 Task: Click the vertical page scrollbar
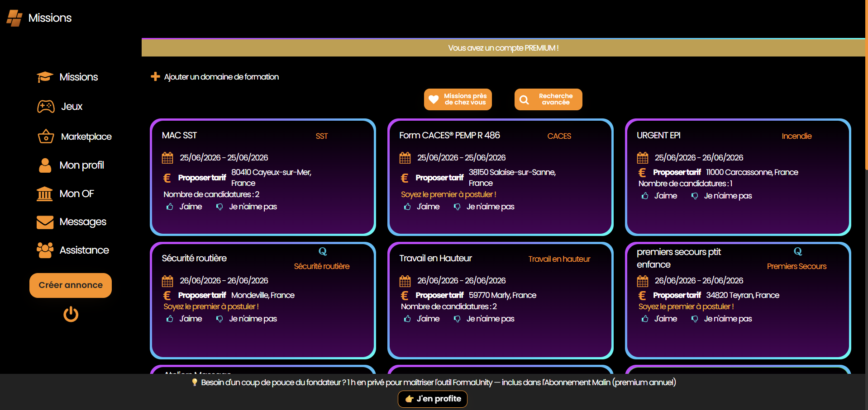tap(866, 85)
